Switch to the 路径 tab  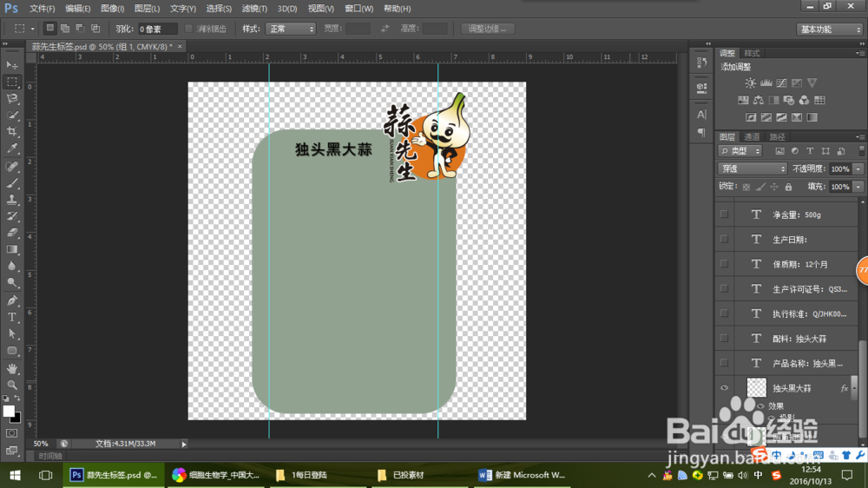tap(777, 137)
